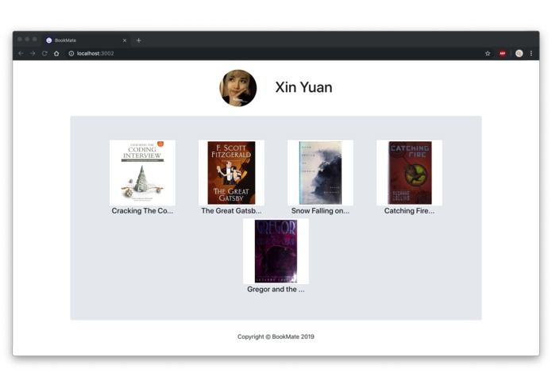Click the Xin Yuan name heading
The image size is (552, 392).
tap(303, 87)
